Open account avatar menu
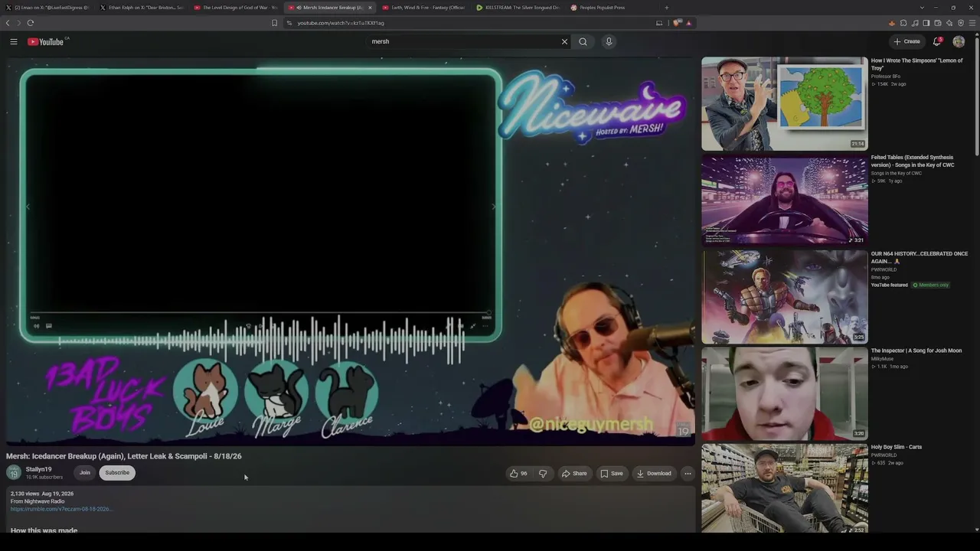The image size is (980, 551). (959, 41)
